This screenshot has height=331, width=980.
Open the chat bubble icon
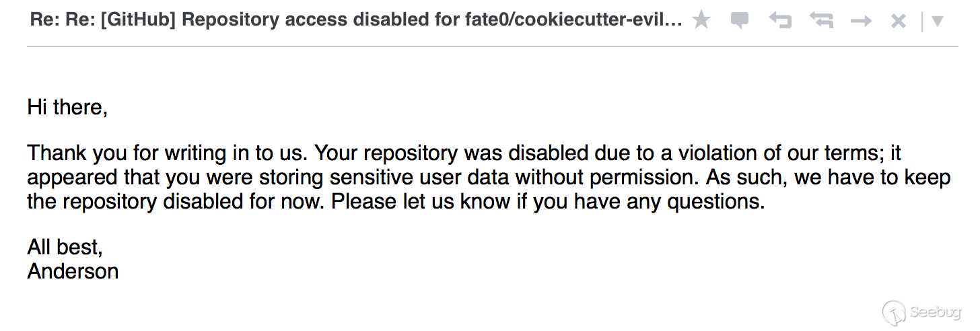740,21
